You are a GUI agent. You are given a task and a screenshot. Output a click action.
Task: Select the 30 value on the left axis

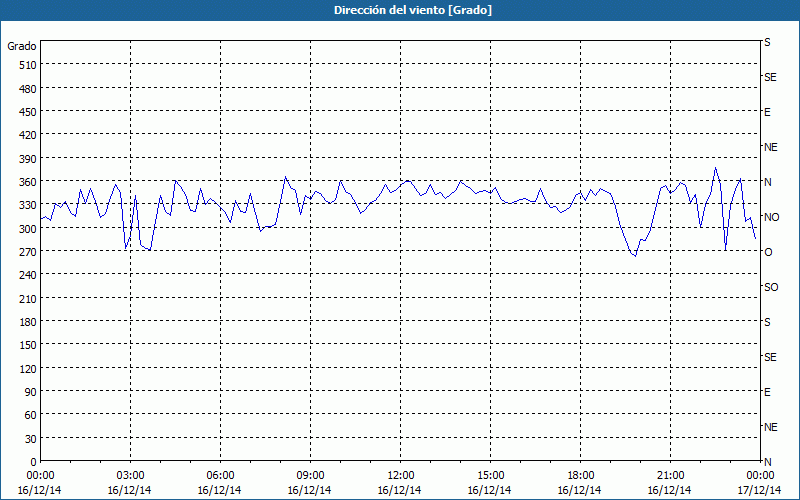[x=31, y=439]
